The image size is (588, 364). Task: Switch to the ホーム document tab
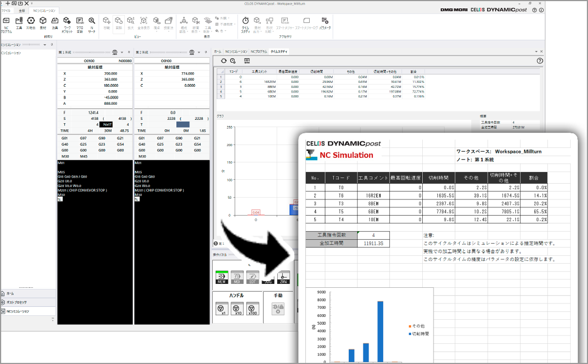point(217,52)
